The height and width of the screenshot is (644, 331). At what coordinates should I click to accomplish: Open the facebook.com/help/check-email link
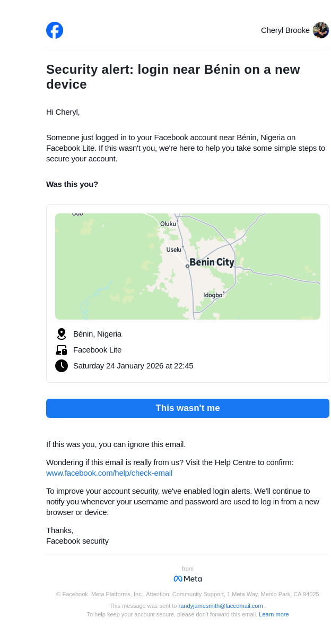109,473
